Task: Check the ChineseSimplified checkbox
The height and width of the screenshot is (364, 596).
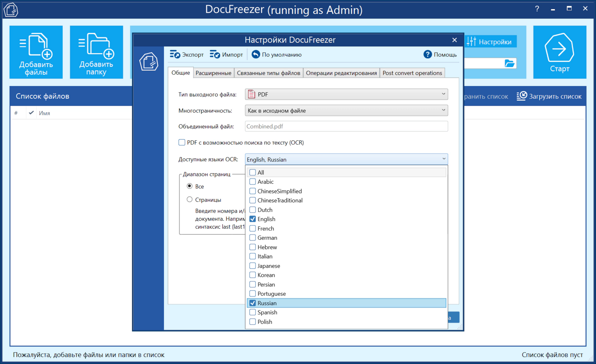Action: pyautogui.click(x=252, y=191)
